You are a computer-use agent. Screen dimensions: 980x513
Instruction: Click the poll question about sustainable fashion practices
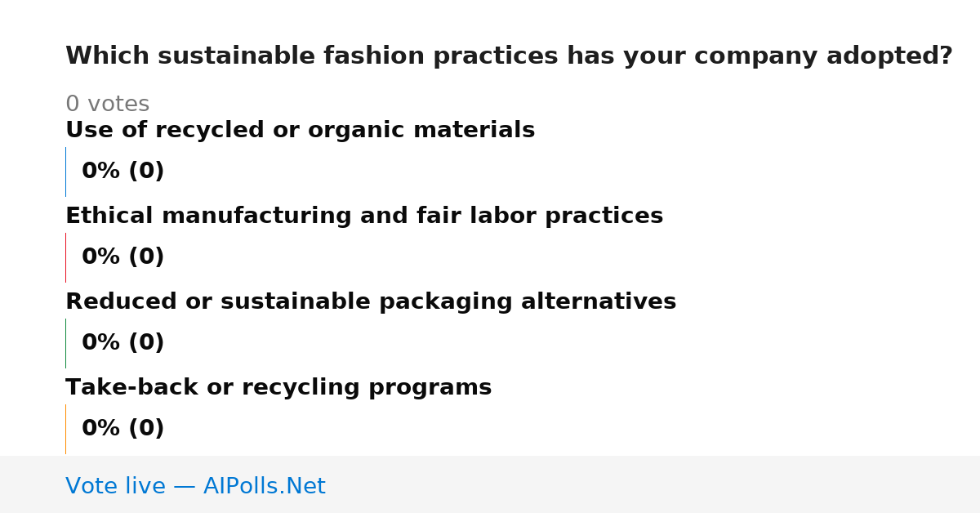tap(509, 56)
